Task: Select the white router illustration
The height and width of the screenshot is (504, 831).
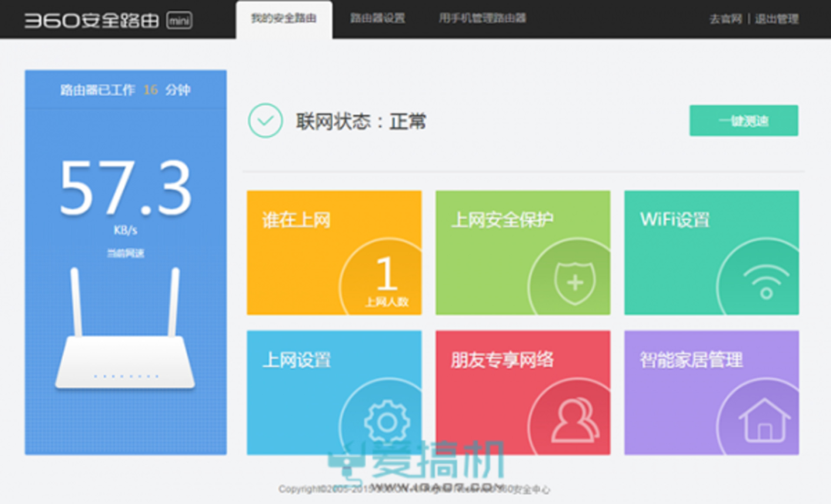Action: [125, 329]
